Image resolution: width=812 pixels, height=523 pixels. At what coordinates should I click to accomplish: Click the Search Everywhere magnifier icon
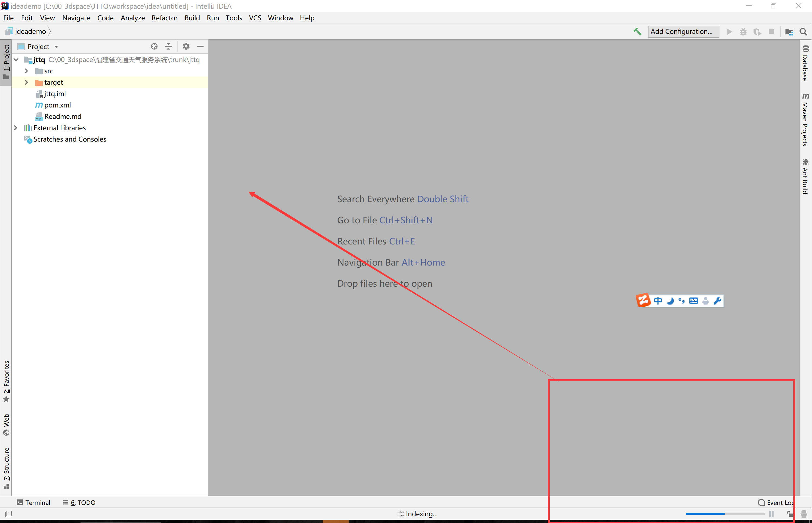point(803,32)
